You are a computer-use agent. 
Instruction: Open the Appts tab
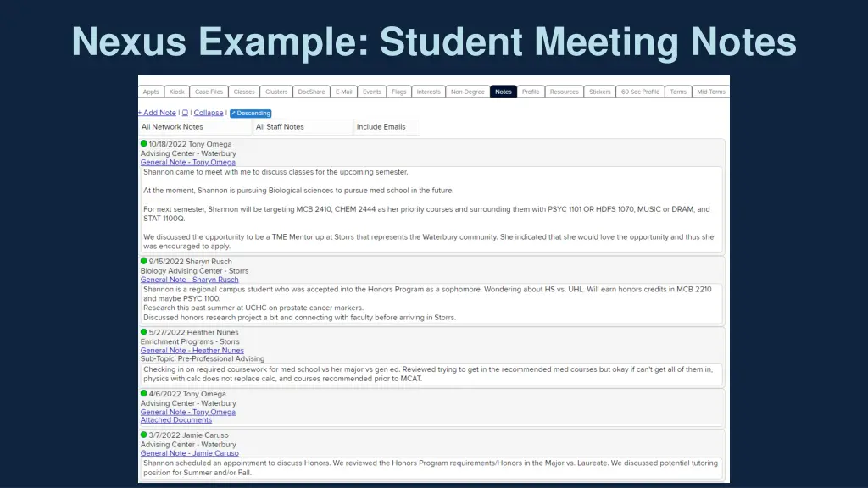(151, 91)
